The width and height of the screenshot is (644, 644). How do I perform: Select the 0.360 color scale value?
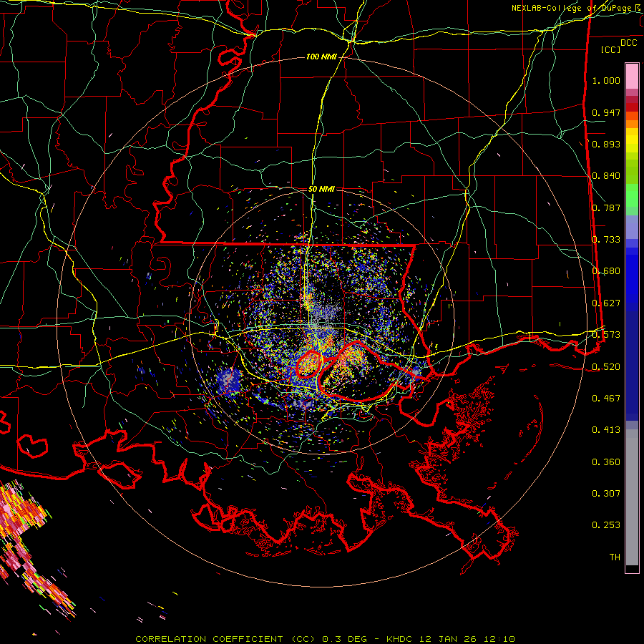coord(606,462)
